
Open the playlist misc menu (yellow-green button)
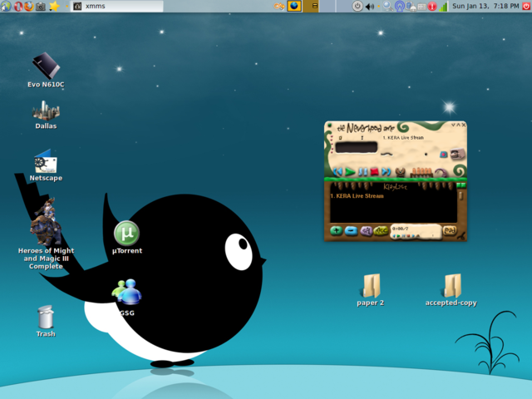(x=381, y=231)
